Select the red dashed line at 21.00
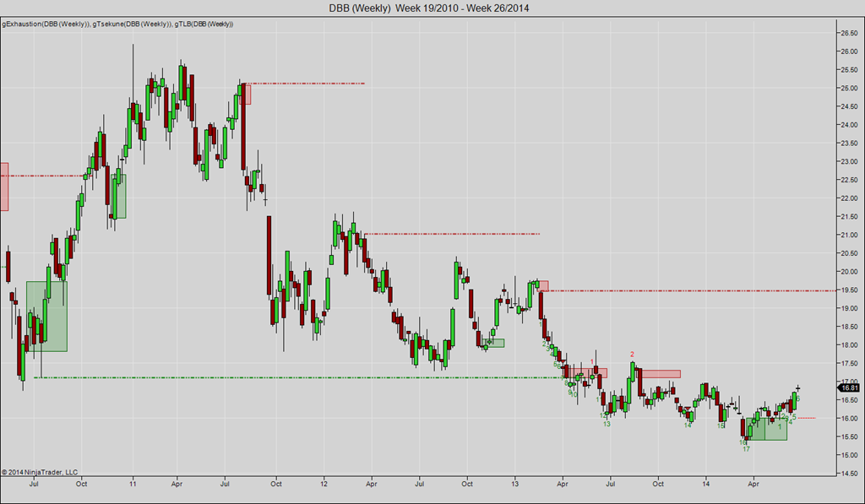The height and width of the screenshot is (504, 865). (451, 235)
